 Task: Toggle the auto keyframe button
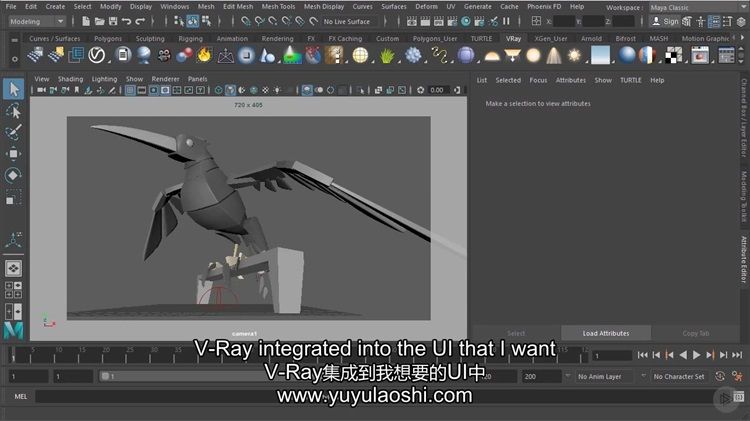(720, 377)
